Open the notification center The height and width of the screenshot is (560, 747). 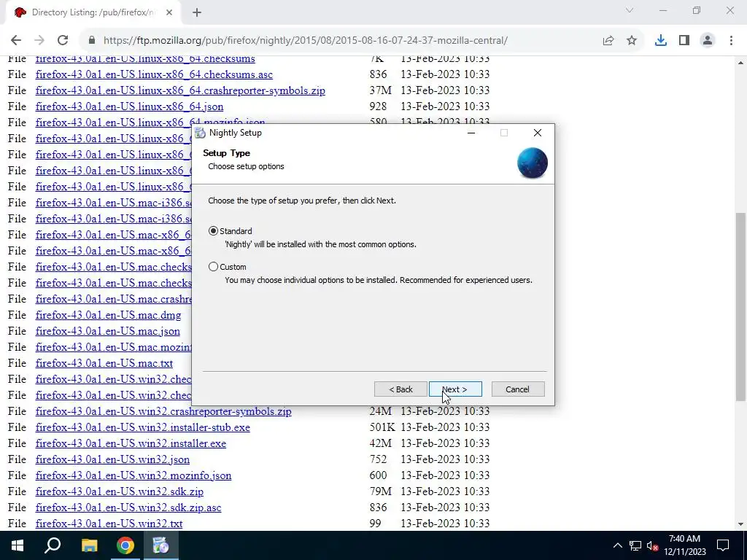click(723, 545)
